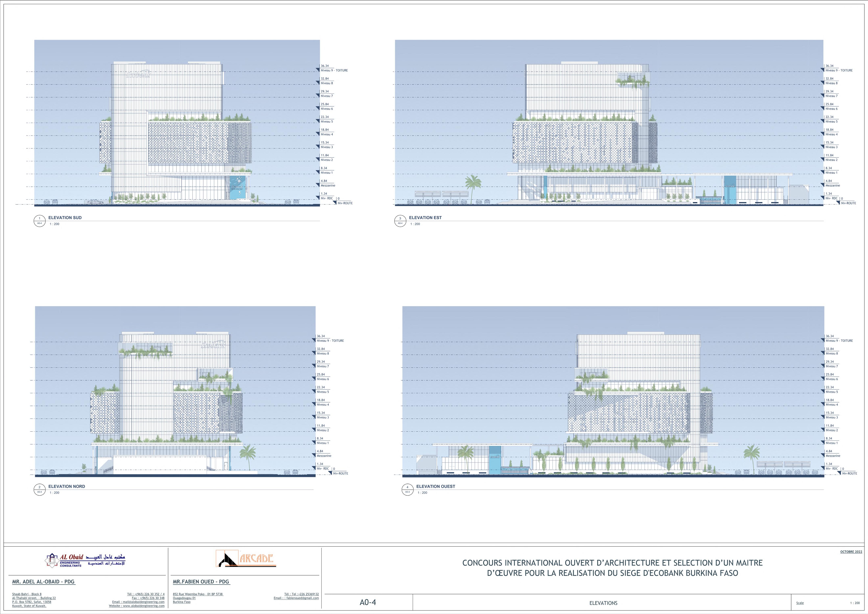Click the Ecobank sign on the south elevation tower
The height and width of the screenshot is (614, 868).
[x=138, y=74]
